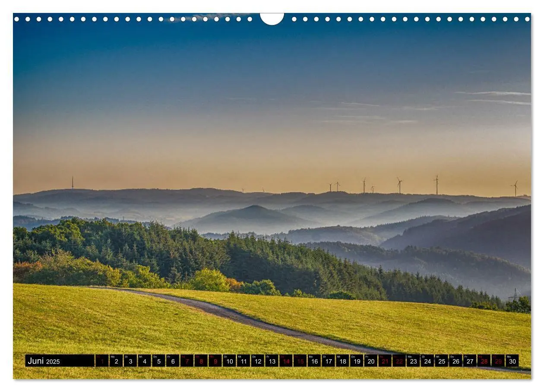Screen dimensions: 544x392
Task: Select date cell 17 in the calendar strip
Action: 328,361
